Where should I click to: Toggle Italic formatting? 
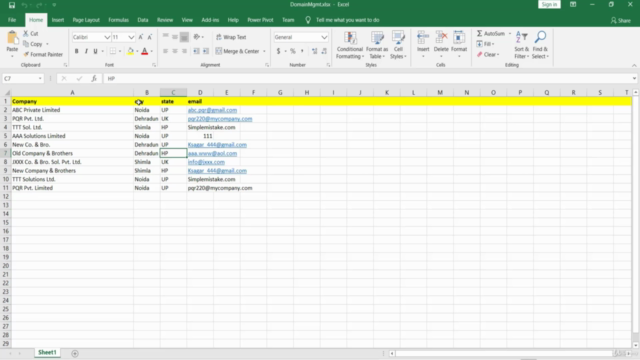pos(86,51)
